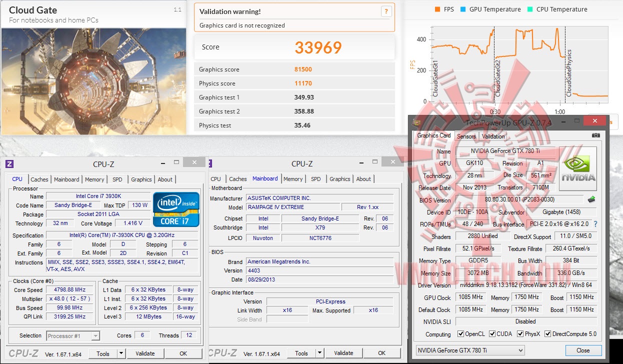Click the Bus Interface question mark icon
The height and width of the screenshot is (364, 623).
pyautogui.click(x=595, y=224)
